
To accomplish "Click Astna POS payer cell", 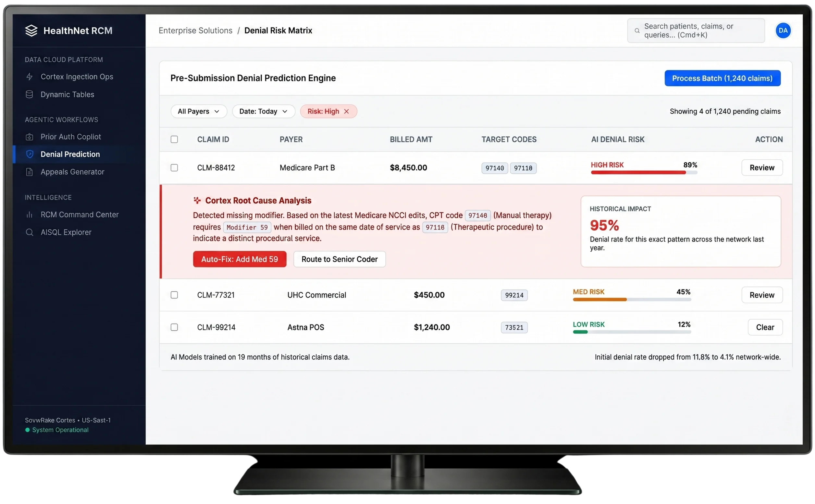I will 306,327.
